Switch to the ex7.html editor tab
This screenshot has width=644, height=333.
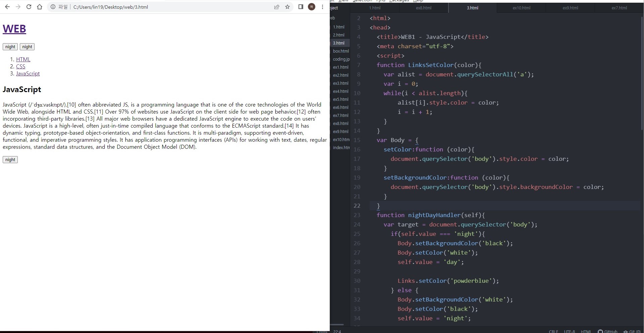[x=619, y=8]
